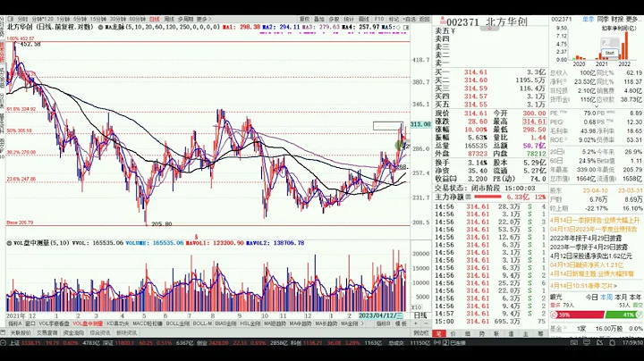Select the 60分钟 period tab
The width and height of the screenshot is (644, 361).
pos(137,20)
